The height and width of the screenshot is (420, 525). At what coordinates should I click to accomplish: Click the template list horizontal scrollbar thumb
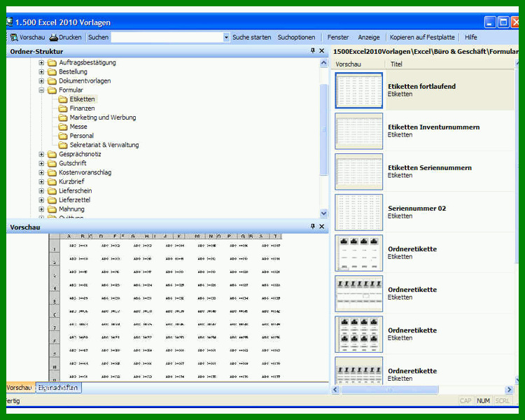click(390, 389)
